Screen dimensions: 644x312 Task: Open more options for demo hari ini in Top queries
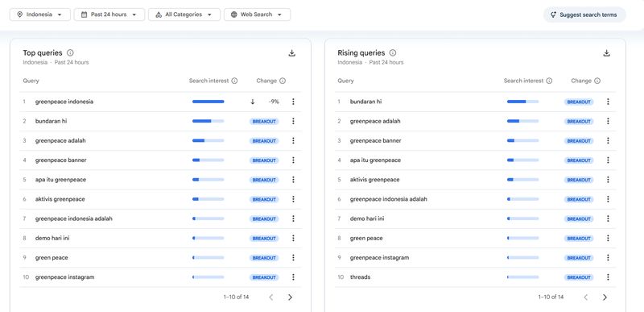[293, 238]
